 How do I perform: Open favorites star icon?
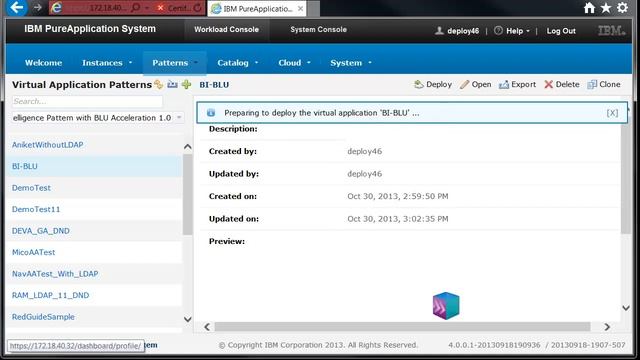pyautogui.click(x=606, y=8)
